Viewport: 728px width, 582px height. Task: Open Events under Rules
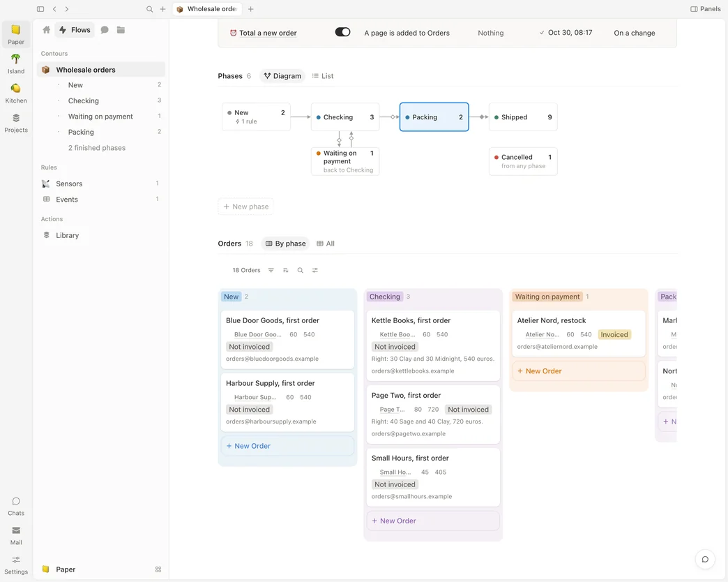(101, 200)
